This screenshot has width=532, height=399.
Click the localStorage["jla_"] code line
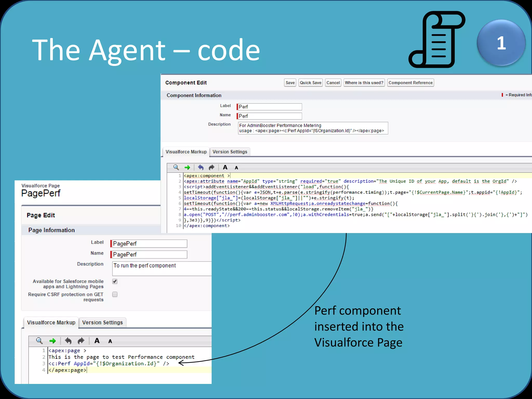pyautogui.click(x=269, y=198)
